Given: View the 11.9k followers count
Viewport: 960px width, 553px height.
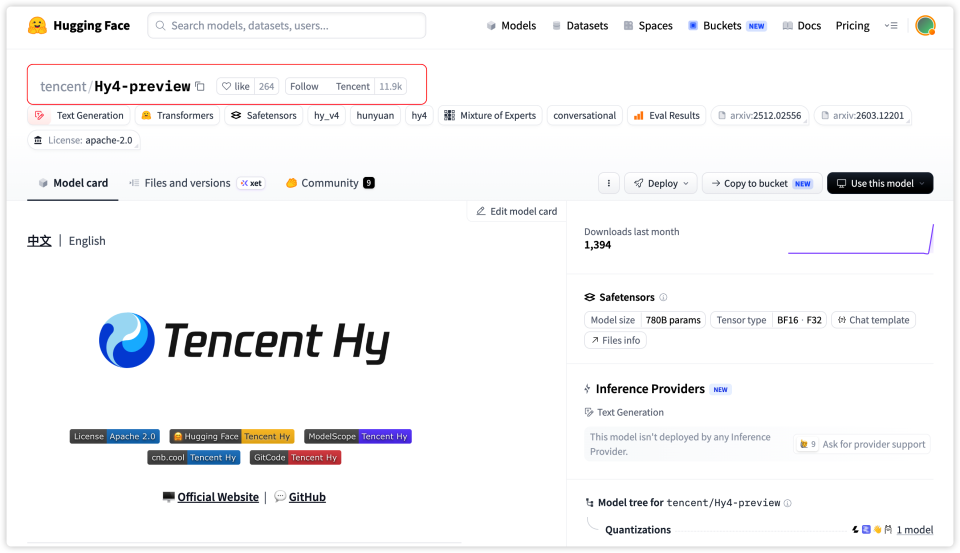Looking at the screenshot, I should tap(390, 86).
